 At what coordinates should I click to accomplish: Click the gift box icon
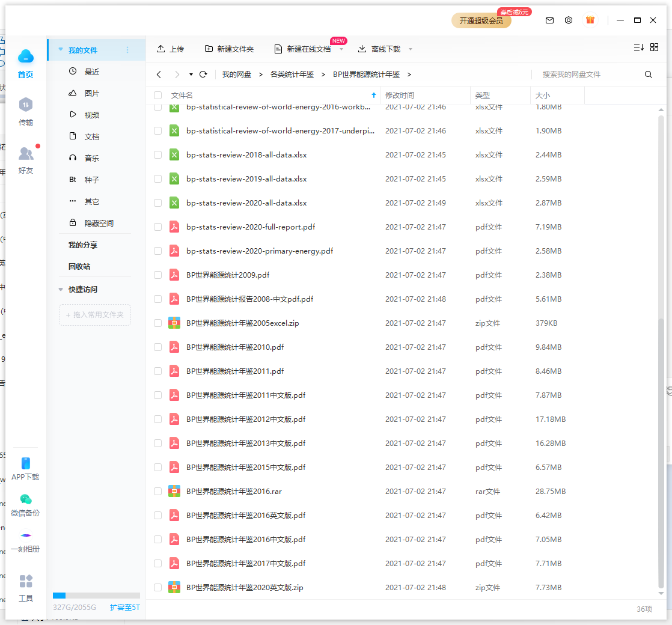click(590, 20)
